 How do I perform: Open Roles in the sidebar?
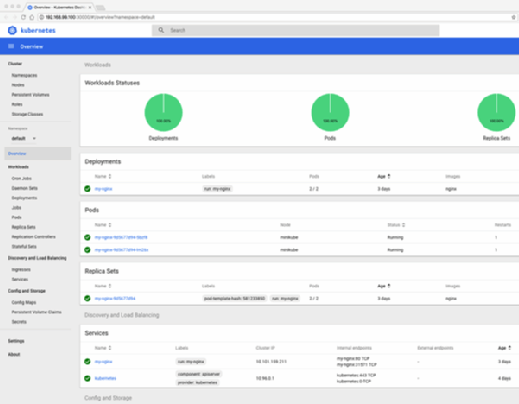click(x=17, y=104)
